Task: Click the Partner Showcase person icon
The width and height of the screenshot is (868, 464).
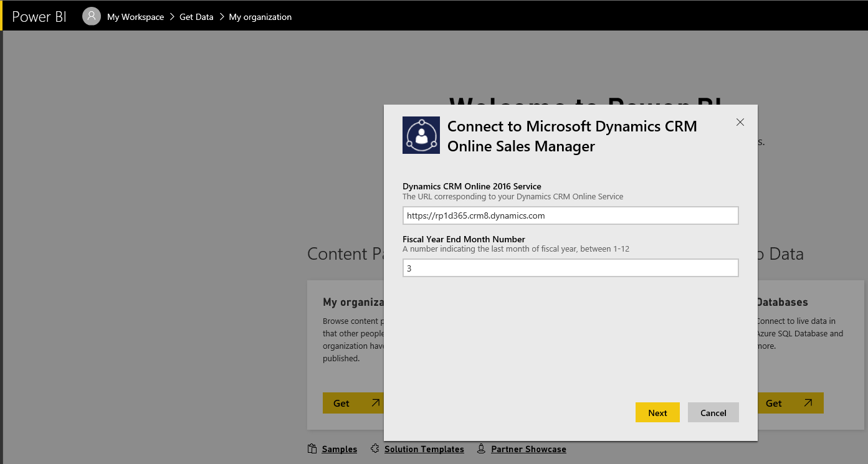Action: tap(481, 448)
